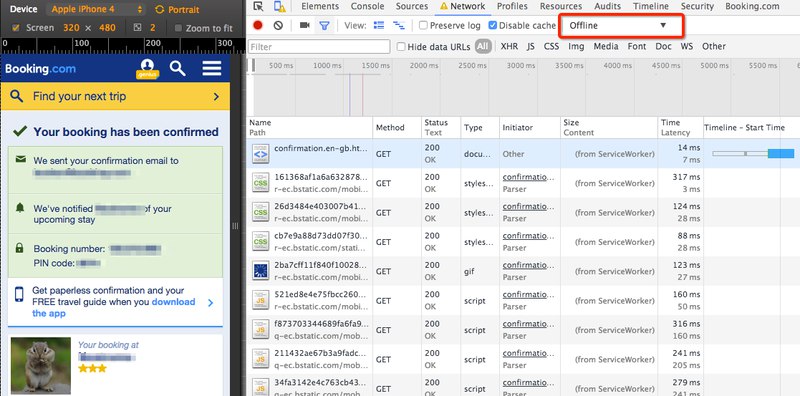Click the device pixel ratio icon

(137, 28)
